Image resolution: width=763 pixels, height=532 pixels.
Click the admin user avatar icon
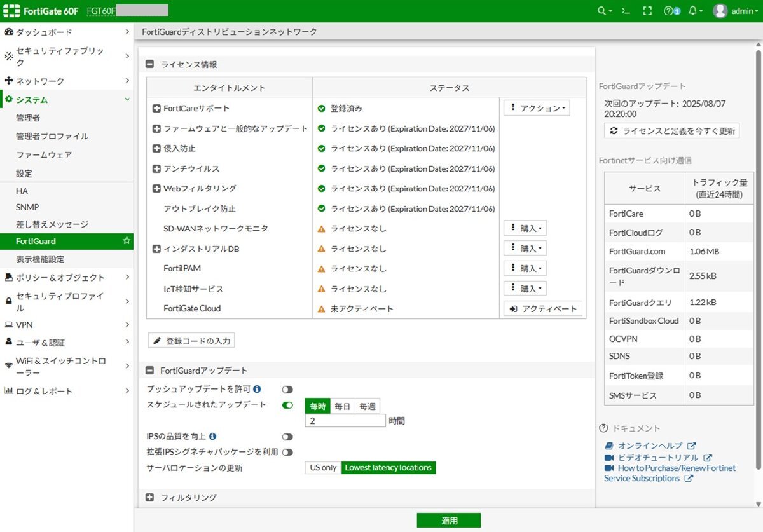[720, 11]
